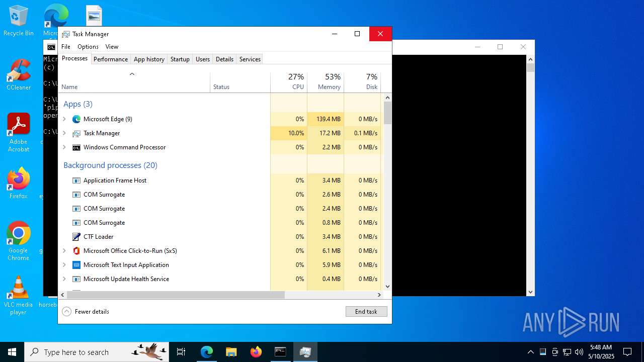Viewport: 644px width, 362px height.
Task: Click the Windows Command Processor icon
Action: pos(76,147)
